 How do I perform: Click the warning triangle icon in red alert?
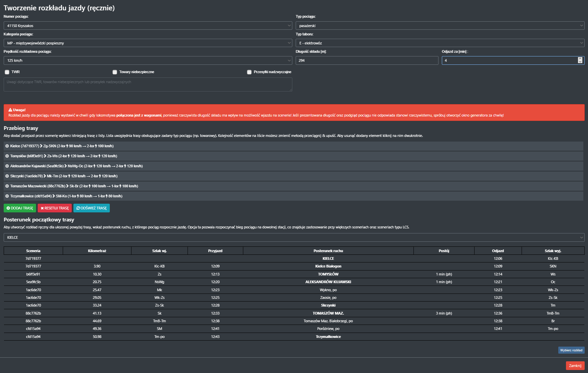click(x=10, y=110)
